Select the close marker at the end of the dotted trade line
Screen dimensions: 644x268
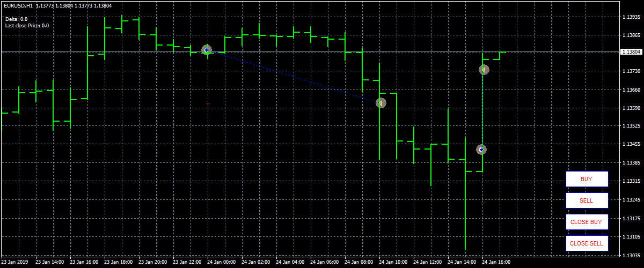[x=381, y=103]
